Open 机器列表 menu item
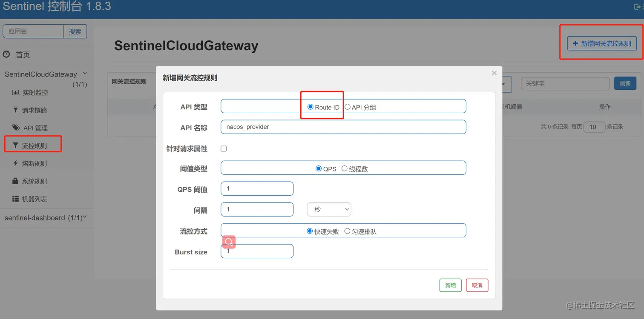 pyautogui.click(x=34, y=199)
